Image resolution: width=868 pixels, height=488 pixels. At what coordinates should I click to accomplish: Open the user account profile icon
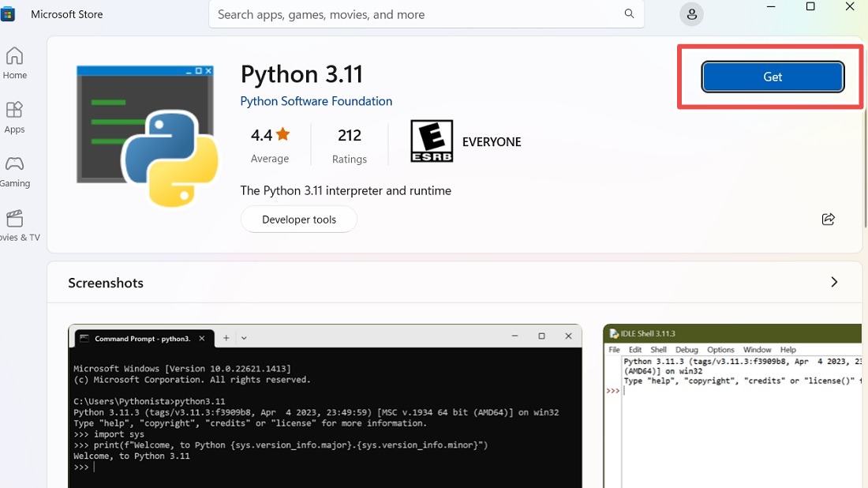click(691, 13)
